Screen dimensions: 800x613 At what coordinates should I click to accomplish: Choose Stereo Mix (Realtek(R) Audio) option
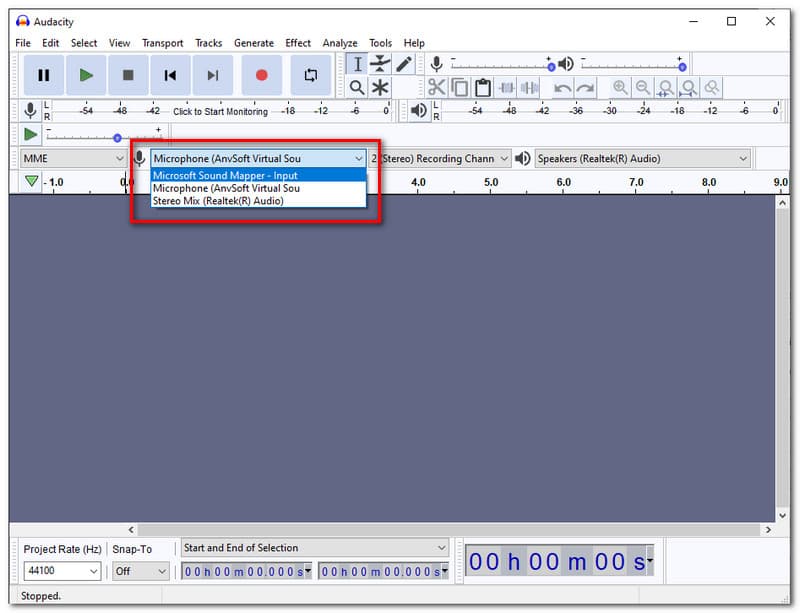click(x=259, y=201)
